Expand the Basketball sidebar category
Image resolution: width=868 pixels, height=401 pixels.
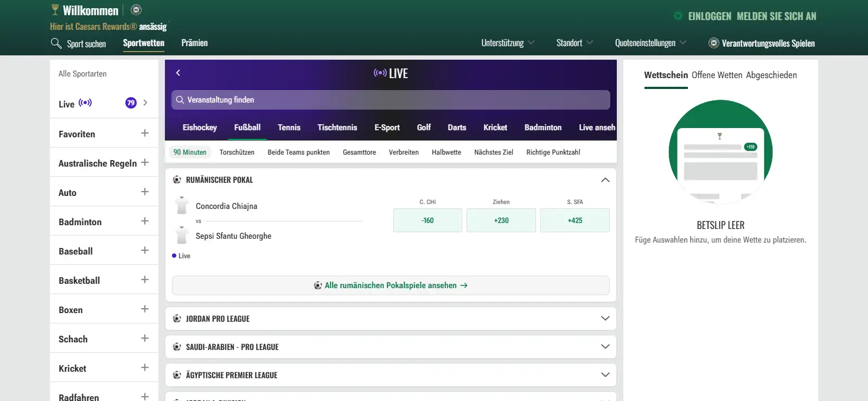coord(145,279)
